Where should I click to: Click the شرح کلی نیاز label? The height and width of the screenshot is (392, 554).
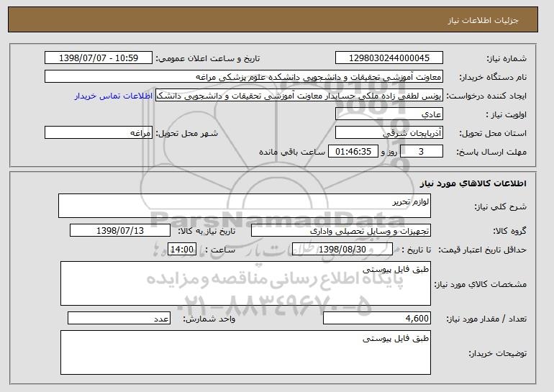click(x=501, y=206)
